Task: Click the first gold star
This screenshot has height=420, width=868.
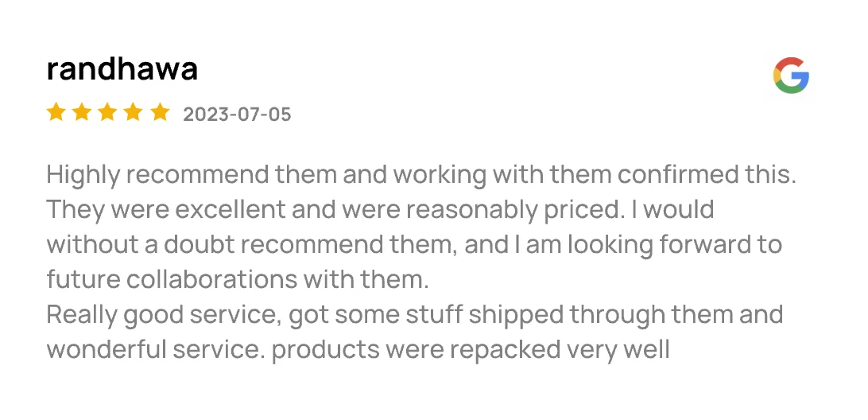Action: [56, 112]
